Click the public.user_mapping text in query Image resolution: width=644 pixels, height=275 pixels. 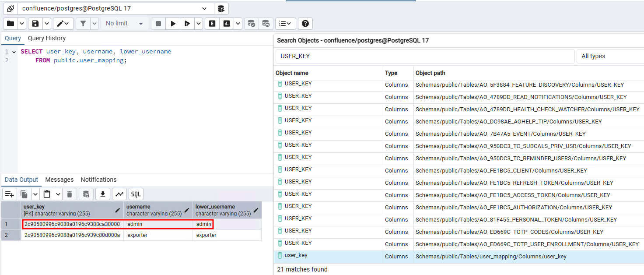point(89,60)
